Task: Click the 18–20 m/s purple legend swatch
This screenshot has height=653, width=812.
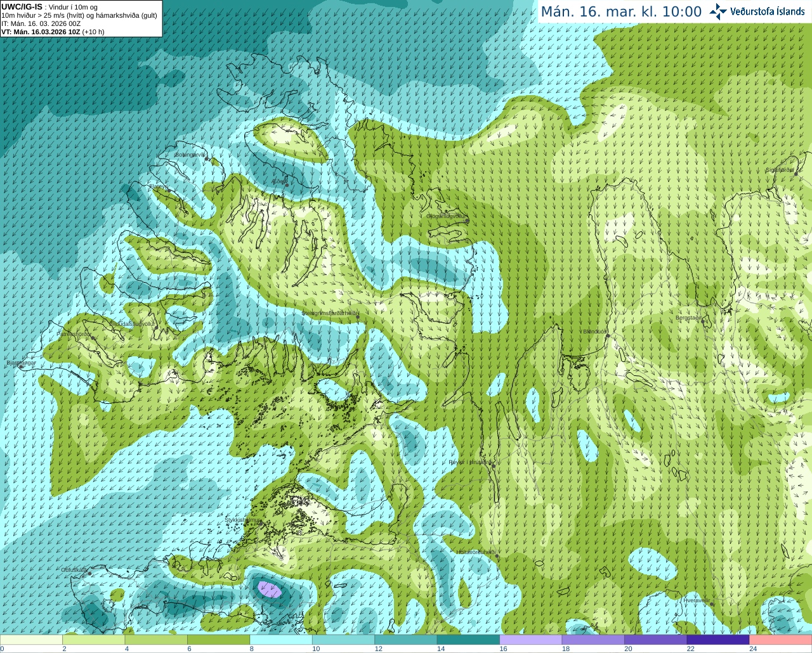Action: (593, 640)
